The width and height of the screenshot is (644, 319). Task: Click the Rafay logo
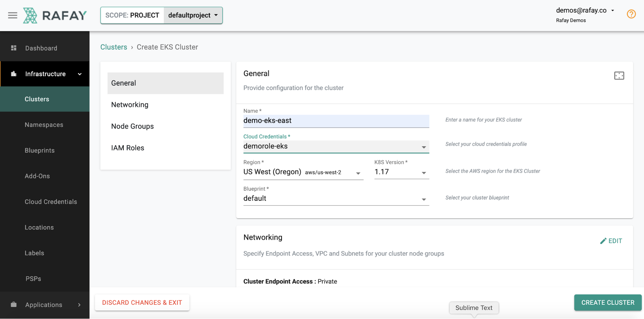tap(55, 15)
